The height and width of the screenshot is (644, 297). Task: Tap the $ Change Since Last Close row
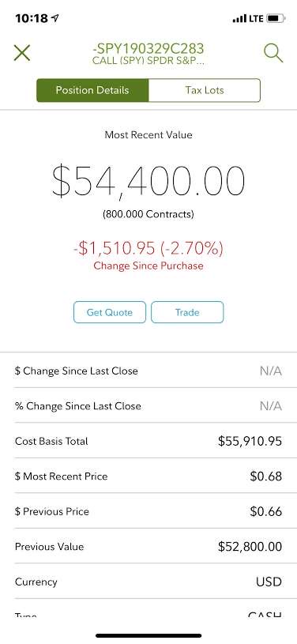pos(148,371)
